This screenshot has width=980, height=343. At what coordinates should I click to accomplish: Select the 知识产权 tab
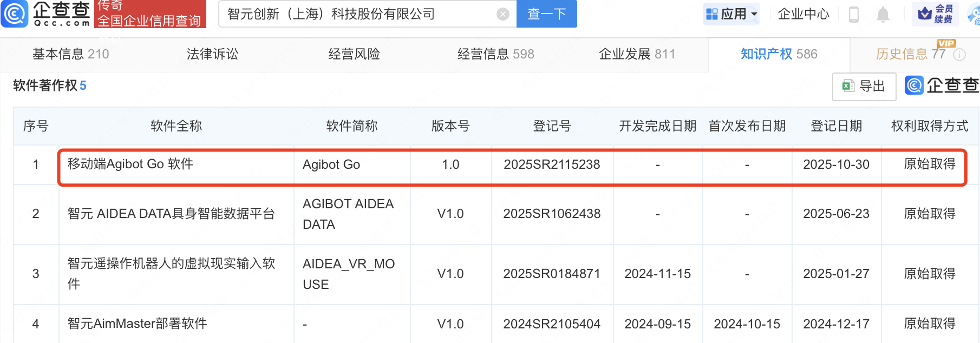(779, 54)
